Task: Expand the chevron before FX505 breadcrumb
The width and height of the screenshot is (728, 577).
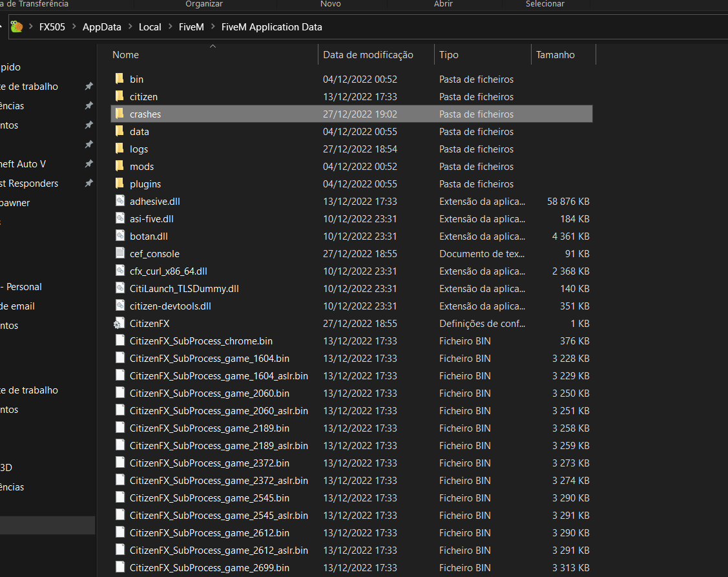Action: pos(30,26)
